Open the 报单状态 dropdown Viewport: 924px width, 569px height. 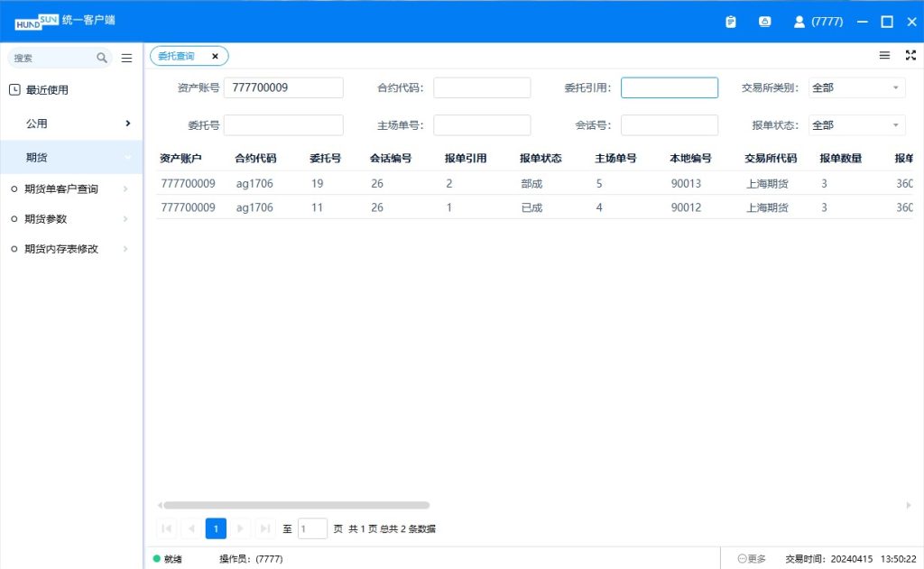click(x=856, y=125)
